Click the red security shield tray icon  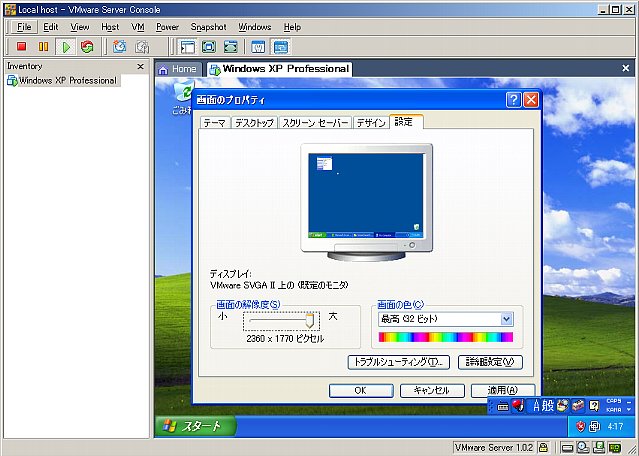580,427
